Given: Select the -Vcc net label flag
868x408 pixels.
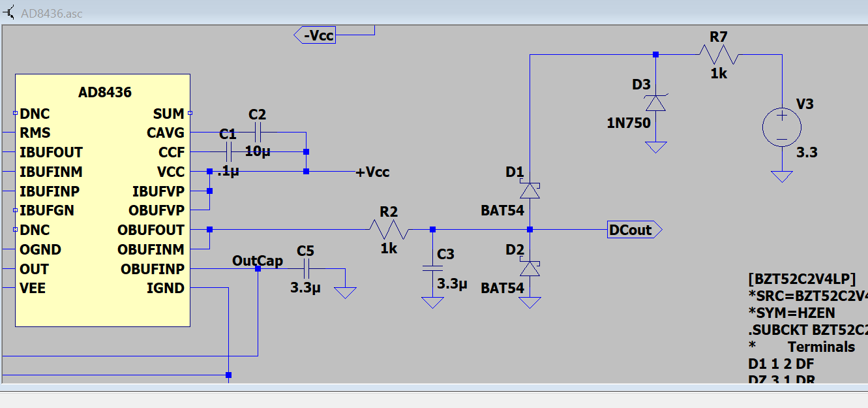Looking at the screenshot, I should pyautogui.click(x=315, y=35).
